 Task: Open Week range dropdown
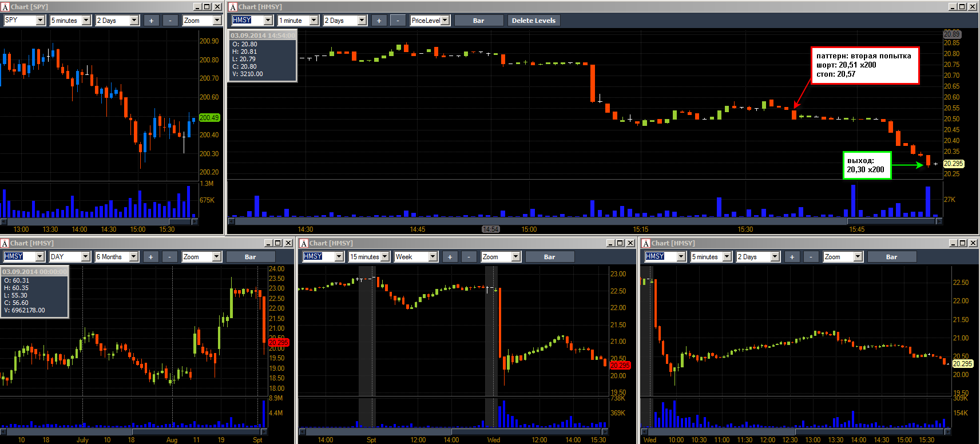(433, 257)
